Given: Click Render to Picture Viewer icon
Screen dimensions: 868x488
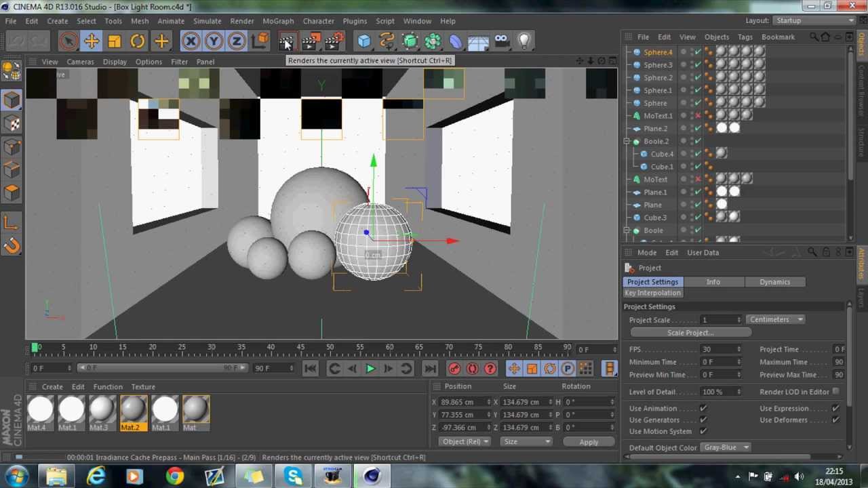Looking at the screenshot, I should (311, 41).
